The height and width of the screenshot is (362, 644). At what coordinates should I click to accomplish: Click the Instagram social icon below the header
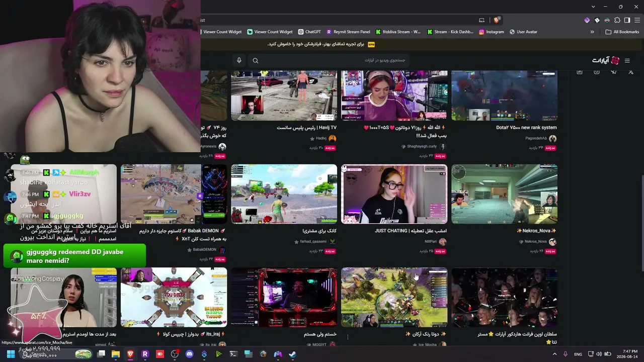click(x=597, y=72)
